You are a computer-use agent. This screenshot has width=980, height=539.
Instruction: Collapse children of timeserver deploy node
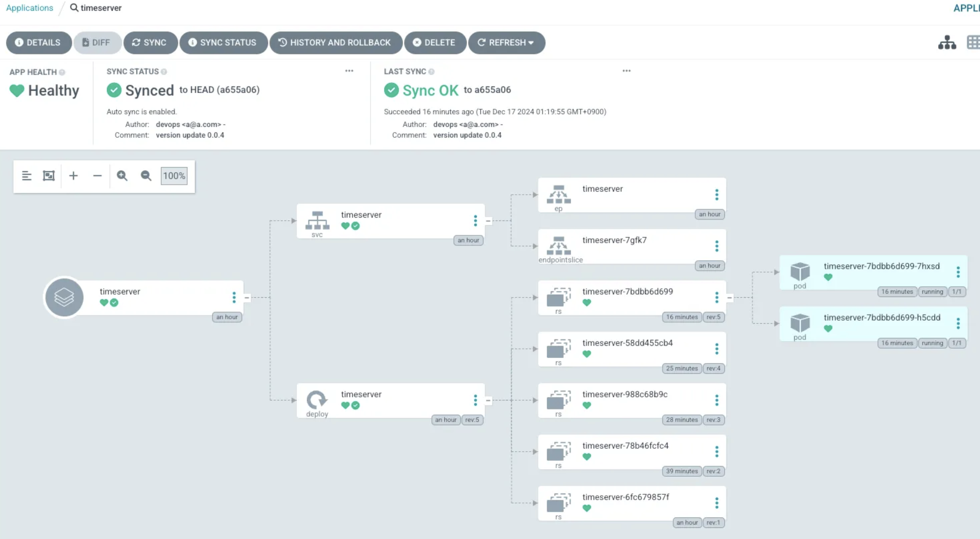[488, 400]
